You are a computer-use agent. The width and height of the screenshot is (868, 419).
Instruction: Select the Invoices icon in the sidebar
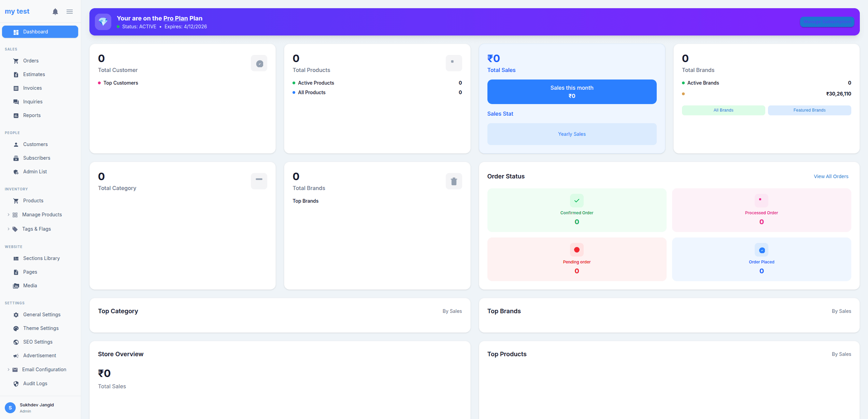point(16,88)
